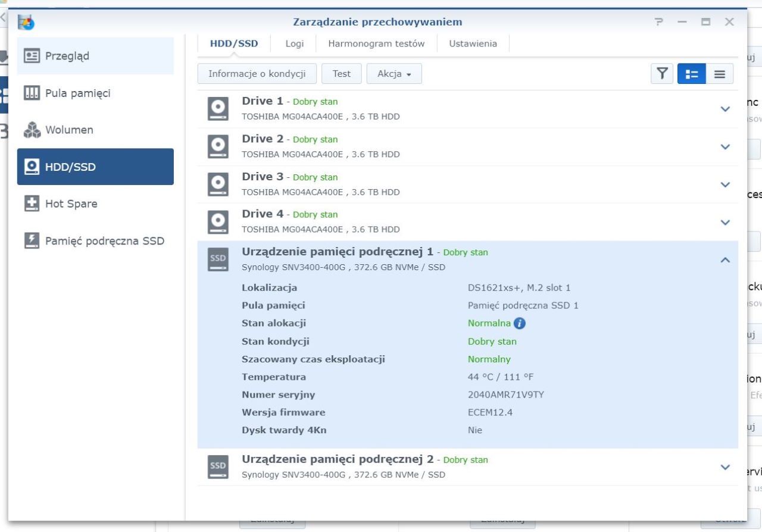This screenshot has width=762, height=532.
Task: Click the Drive 4 disk icon
Action: (x=218, y=222)
